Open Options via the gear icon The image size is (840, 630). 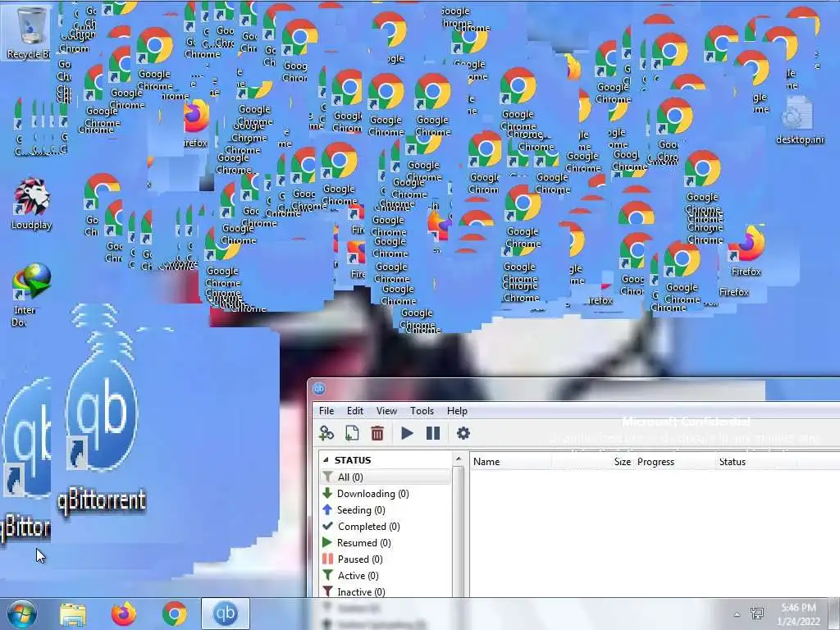click(463, 433)
